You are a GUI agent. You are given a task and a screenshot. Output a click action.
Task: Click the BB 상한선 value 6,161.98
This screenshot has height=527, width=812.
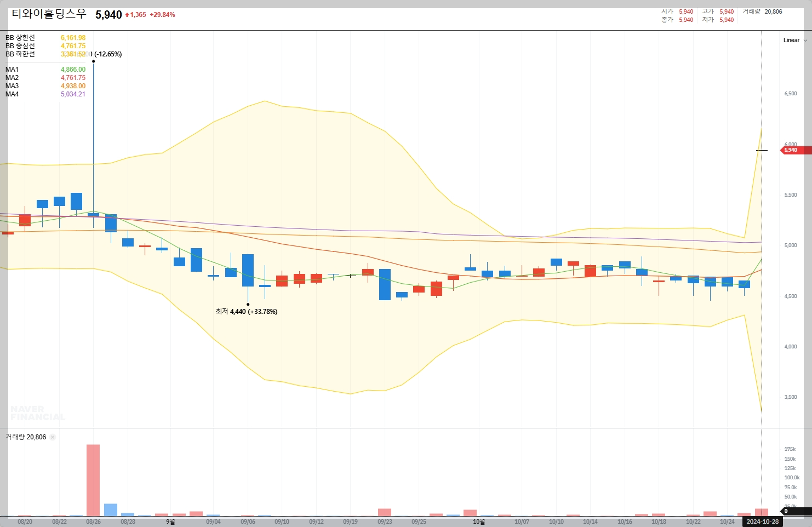pos(73,38)
